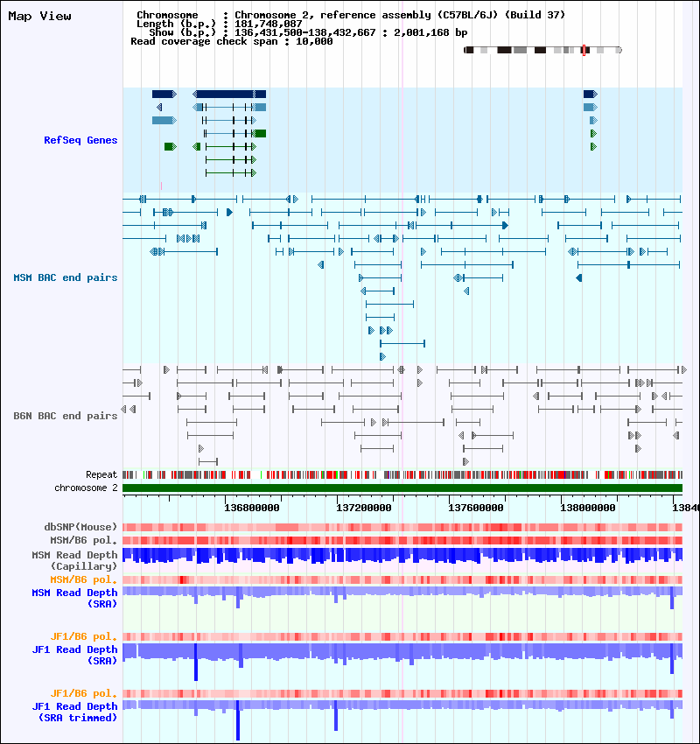The width and height of the screenshot is (700, 744).
Task: Click the Repeat track strip
Action: coord(402,474)
